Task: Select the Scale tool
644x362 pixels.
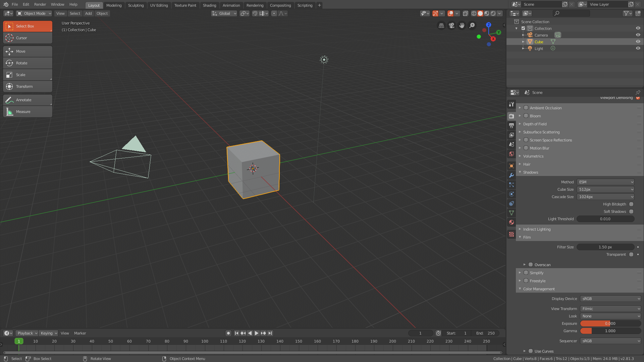Action: 27,74
